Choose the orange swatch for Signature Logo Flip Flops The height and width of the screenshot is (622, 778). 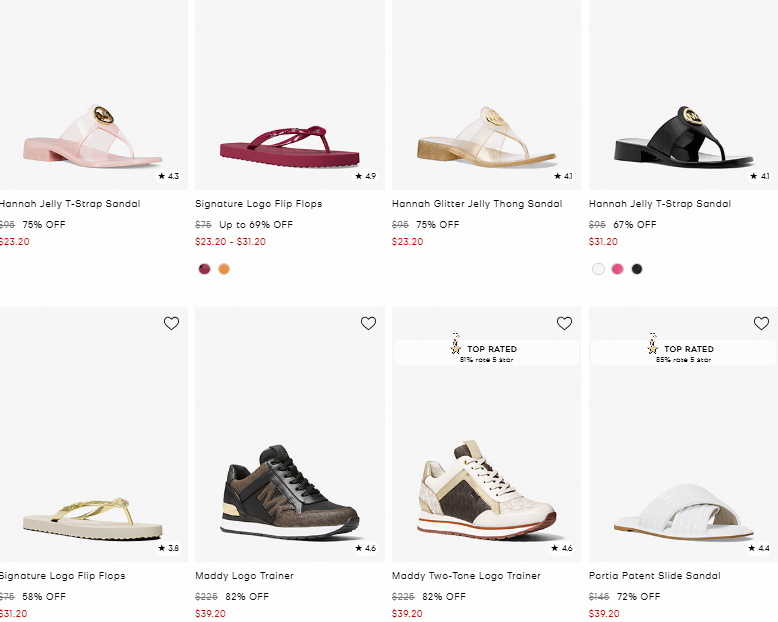[x=224, y=269]
